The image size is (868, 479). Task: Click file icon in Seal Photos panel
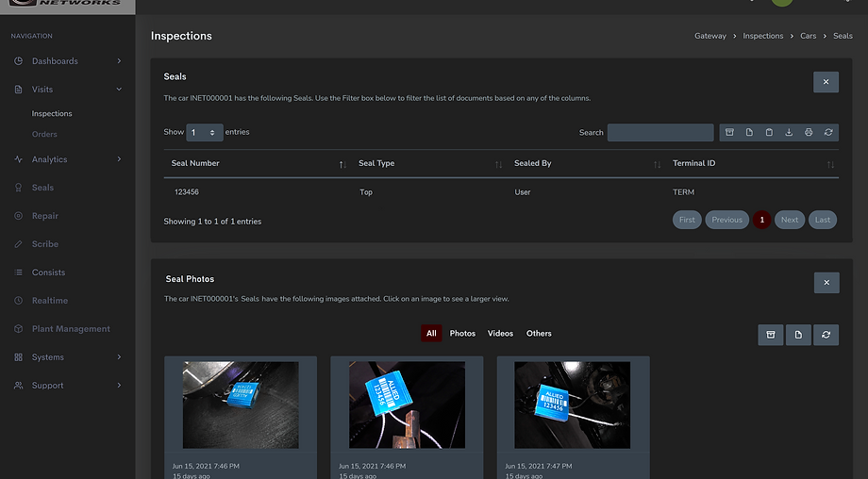[x=798, y=335]
